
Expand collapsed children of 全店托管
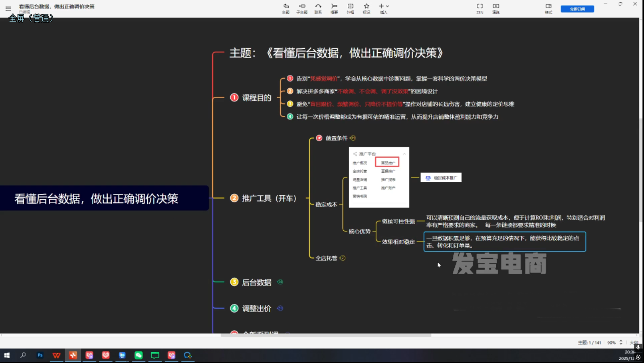[343, 258]
